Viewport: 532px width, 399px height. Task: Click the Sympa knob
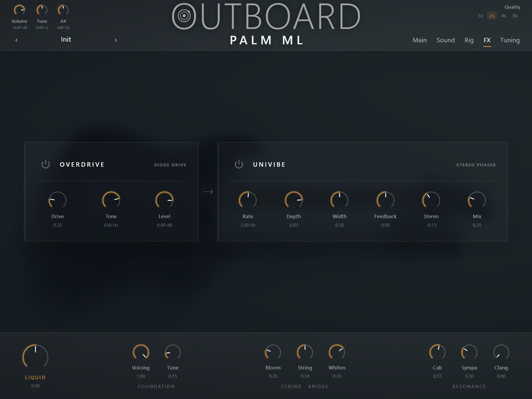(x=469, y=352)
